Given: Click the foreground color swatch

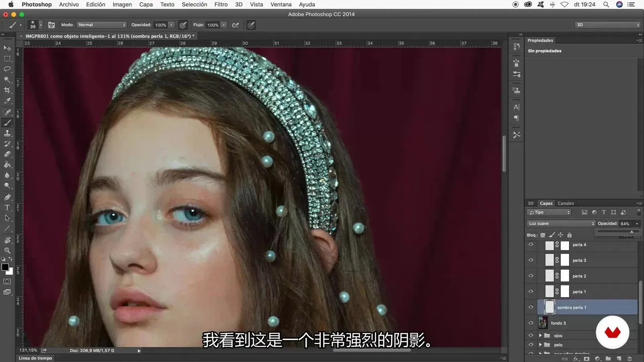Looking at the screenshot, I should pos(5,267).
